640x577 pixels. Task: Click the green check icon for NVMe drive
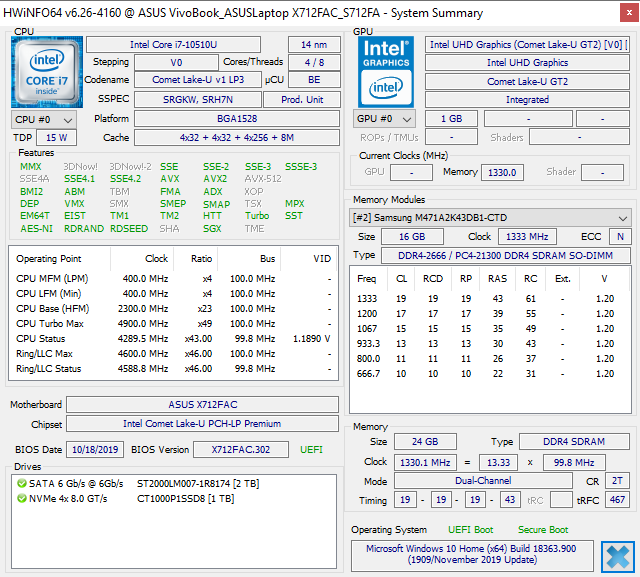point(22,498)
